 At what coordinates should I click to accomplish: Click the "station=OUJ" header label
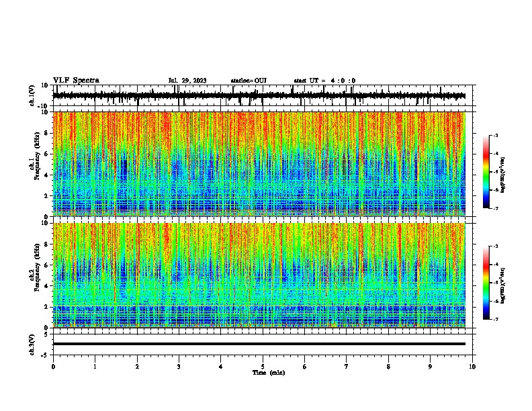249,81
